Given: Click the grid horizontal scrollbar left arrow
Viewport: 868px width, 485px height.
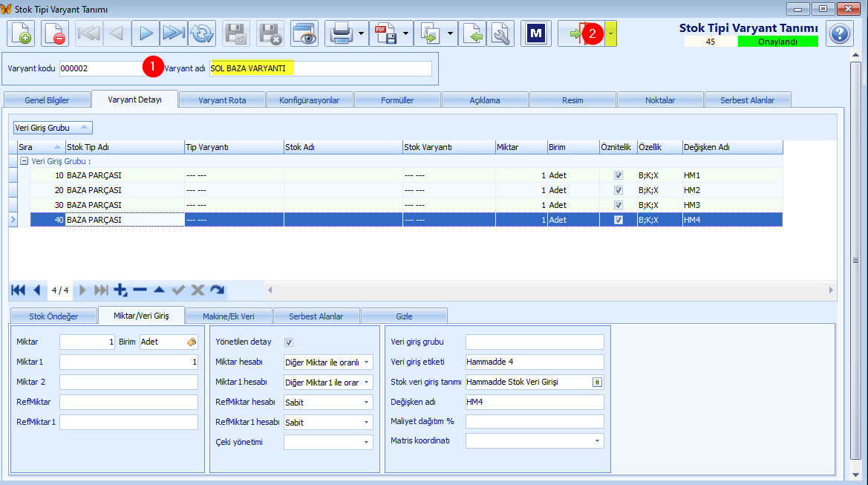Looking at the screenshot, I should pos(270,290).
